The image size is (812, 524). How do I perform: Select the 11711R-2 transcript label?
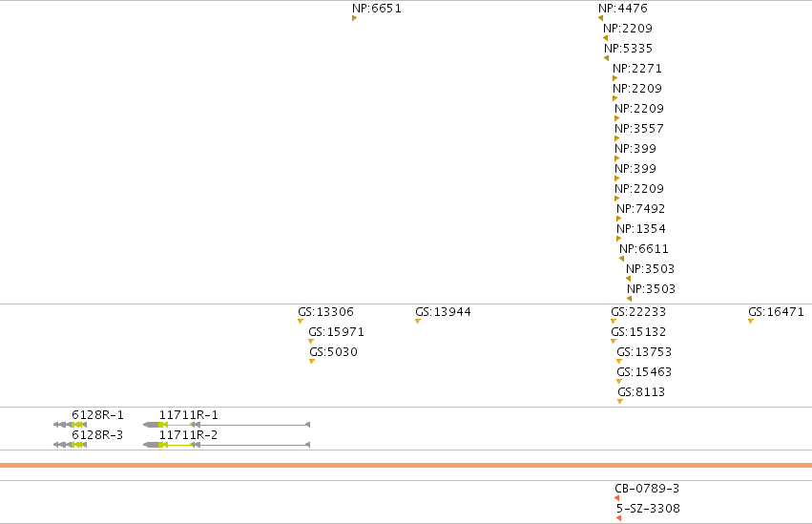pos(189,435)
